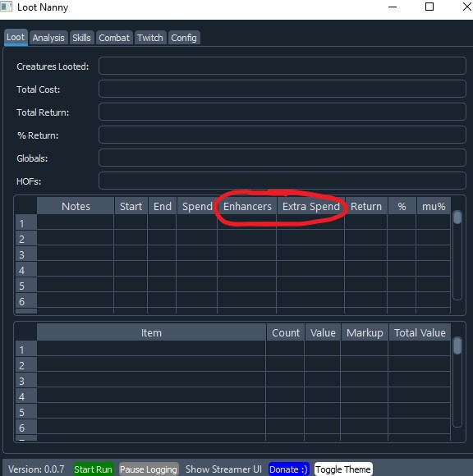Image resolution: width=473 pixels, height=476 pixels.
Task: Click the Toggle Theme button
Action: pos(343,469)
